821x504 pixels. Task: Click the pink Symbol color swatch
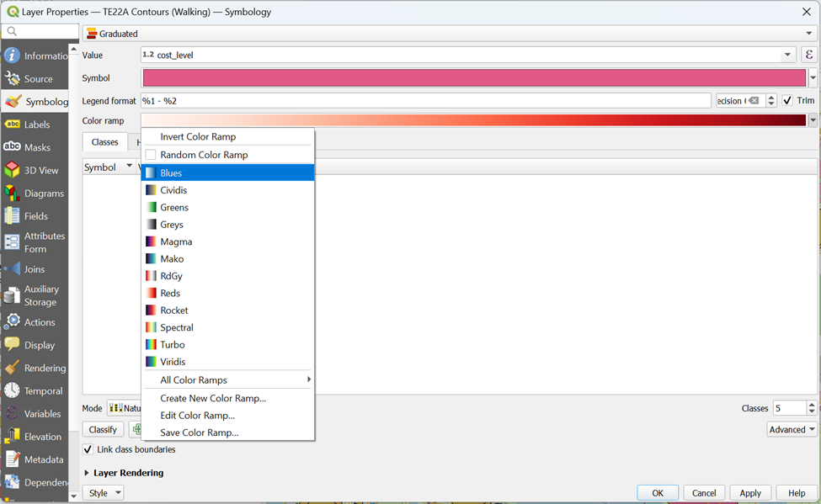tap(474, 78)
